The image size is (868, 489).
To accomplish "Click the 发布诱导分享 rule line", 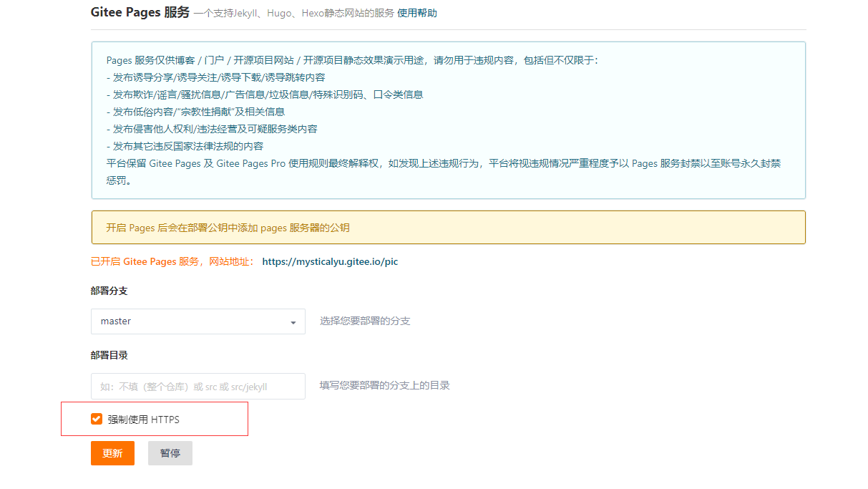I will [x=216, y=77].
